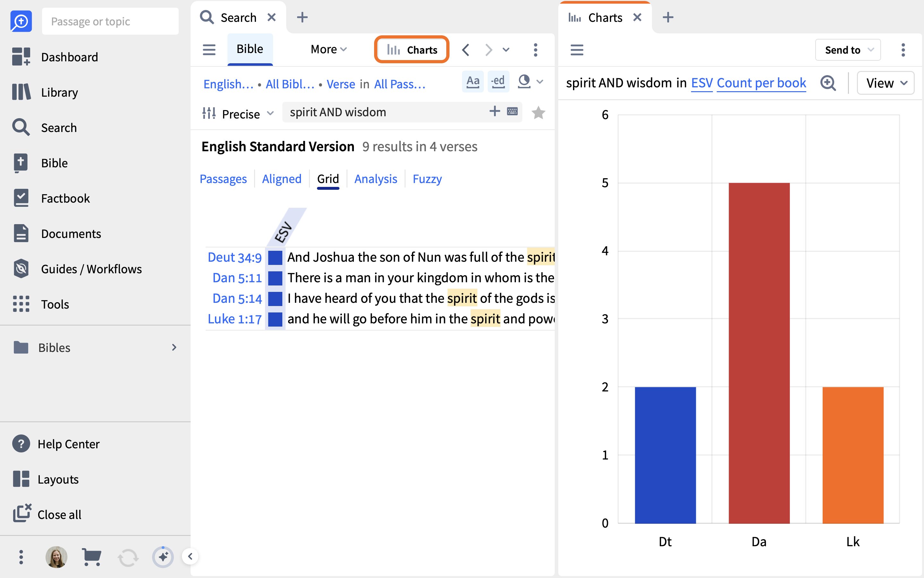The image size is (924, 578).
Task: Click the ESV link in chart title
Action: point(702,83)
